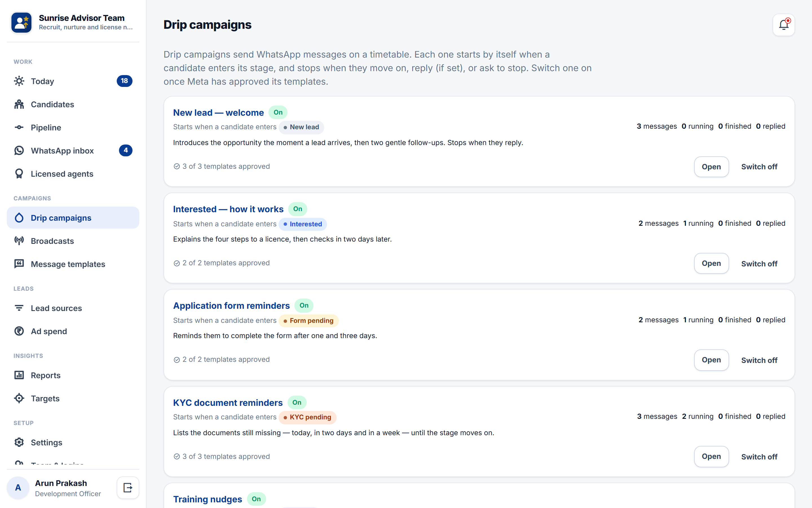The image size is (812, 508).
Task: Click the Settings gear icon
Action: 19,443
